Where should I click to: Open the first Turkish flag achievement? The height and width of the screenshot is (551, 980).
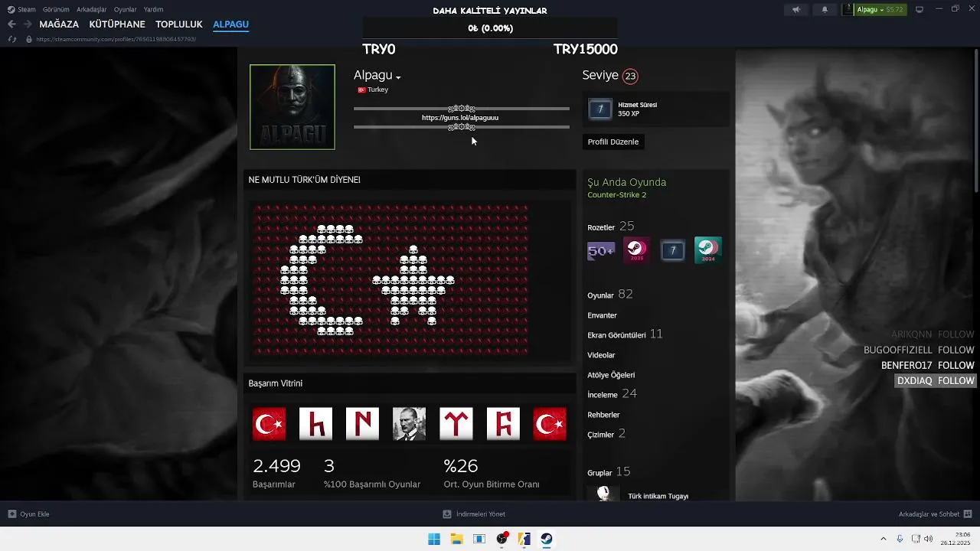click(269, 424)
